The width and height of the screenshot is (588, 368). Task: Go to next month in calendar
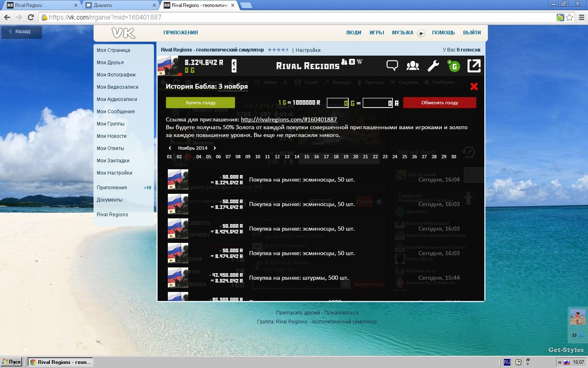pyautogui.click(x=215, y=148)
